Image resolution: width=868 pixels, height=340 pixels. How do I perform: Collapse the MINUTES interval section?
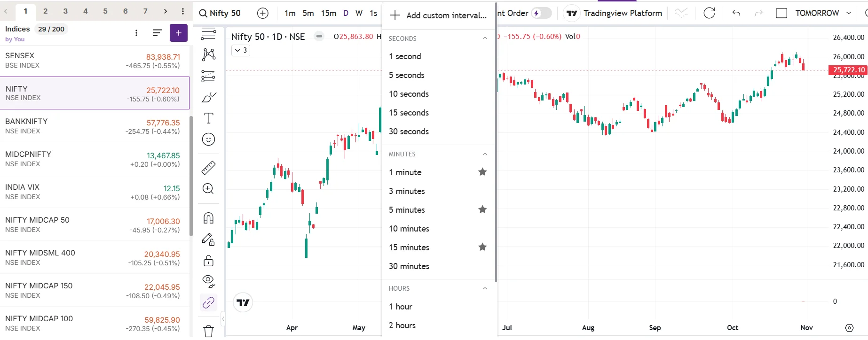click(485, 154)
